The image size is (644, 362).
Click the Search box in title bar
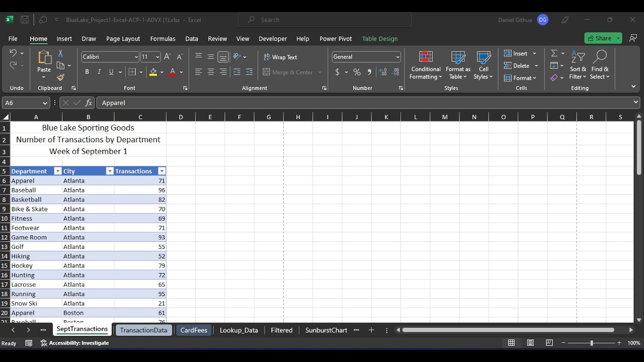pyautogui.click(x=325, y=20)
